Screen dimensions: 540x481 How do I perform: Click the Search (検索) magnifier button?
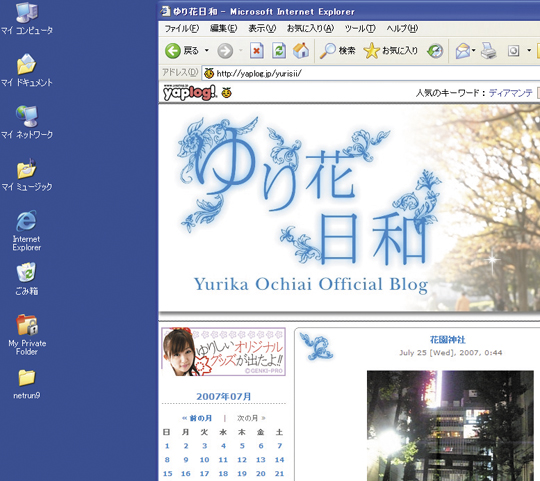point(337,51)
